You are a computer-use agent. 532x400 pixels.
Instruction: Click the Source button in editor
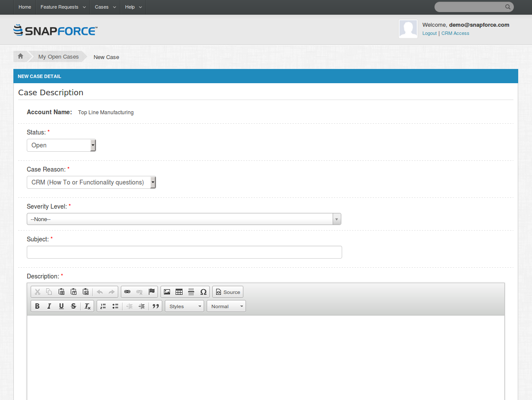tap(228, 292)
